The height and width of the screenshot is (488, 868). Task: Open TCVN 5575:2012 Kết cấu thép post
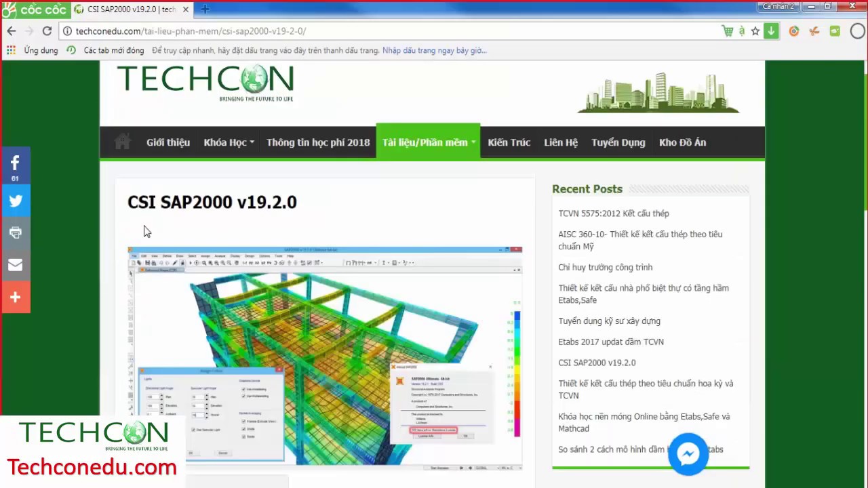(614, 213)
